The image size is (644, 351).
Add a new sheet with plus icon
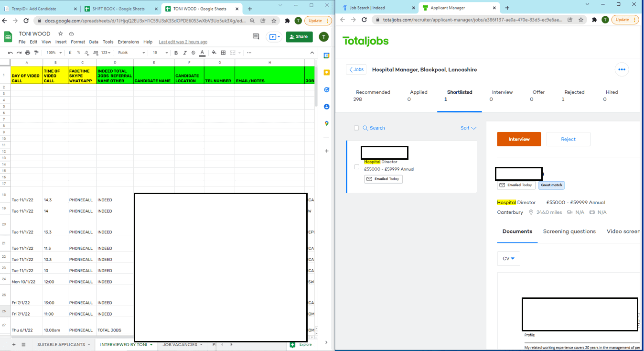[13, 344]
